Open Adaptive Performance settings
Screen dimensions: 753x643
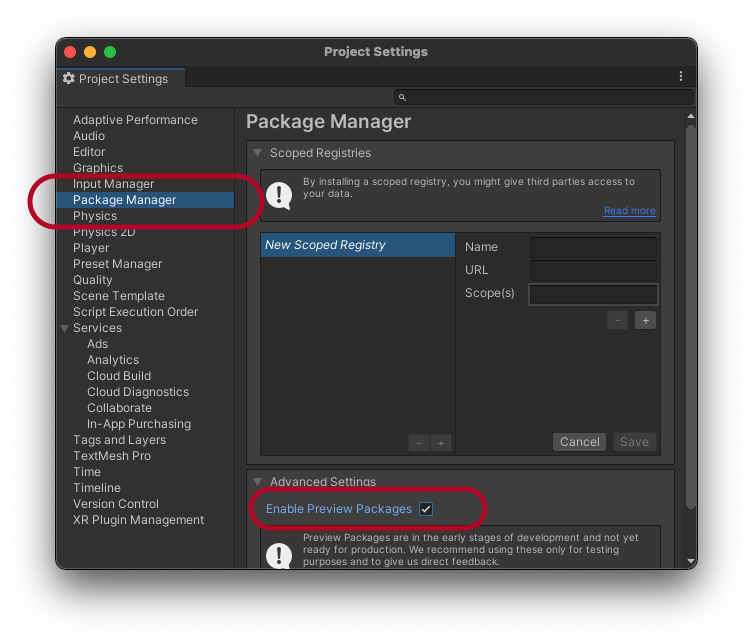coord(135,120)
